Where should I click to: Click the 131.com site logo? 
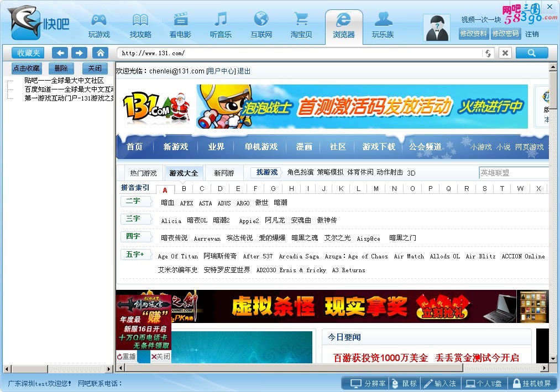point(156,107)
